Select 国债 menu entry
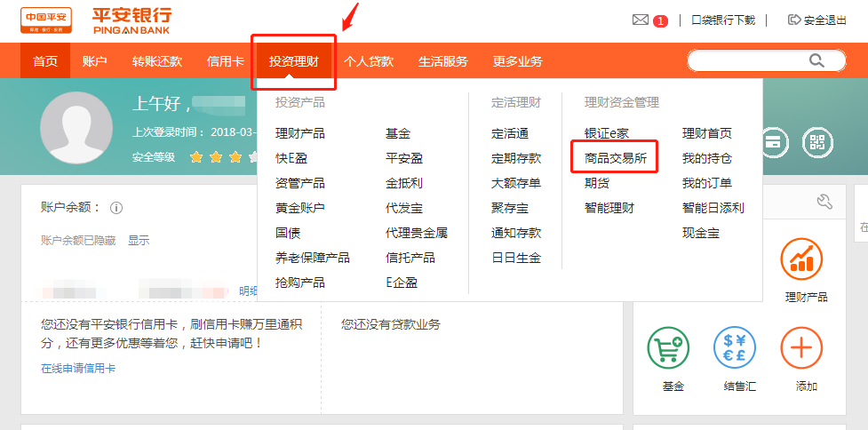The image size is (868, 430). 288,233
